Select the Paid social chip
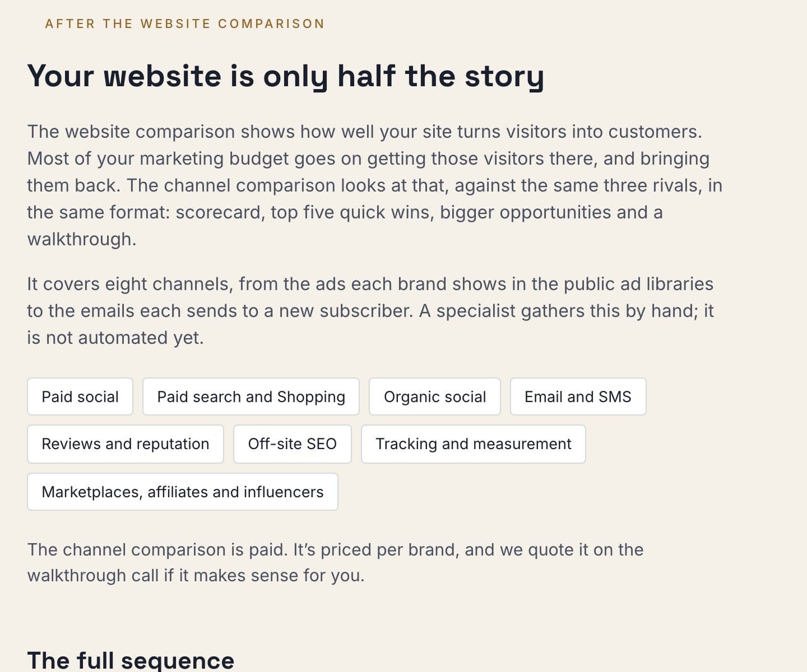 (80, 396)
